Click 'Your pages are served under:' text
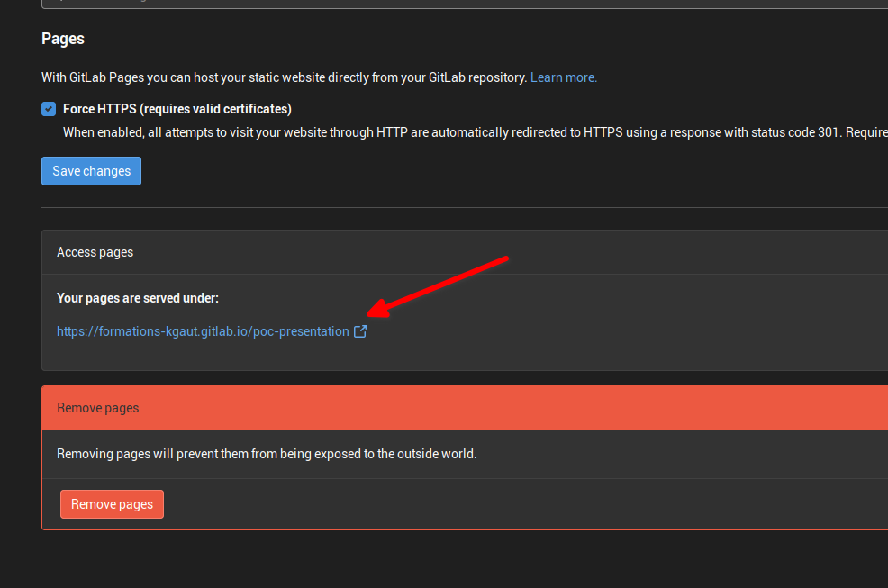This screenshot has height=588, width=888. click(138, 298)
